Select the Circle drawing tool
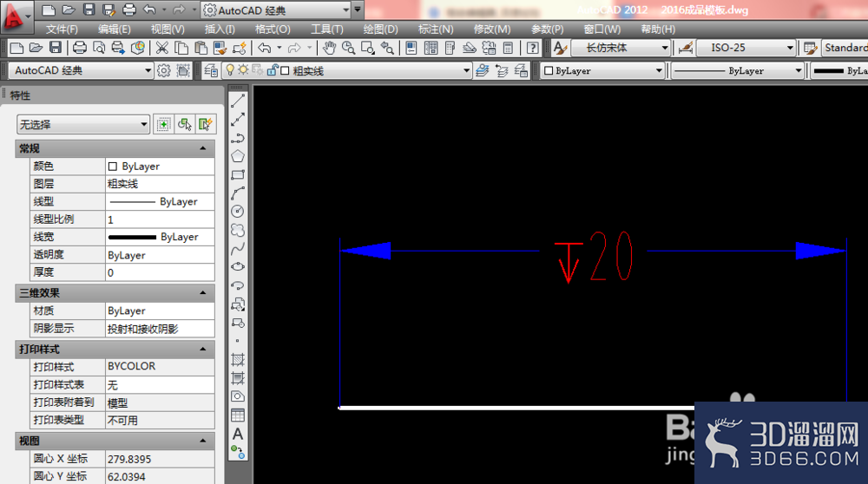 click(238, 212)
